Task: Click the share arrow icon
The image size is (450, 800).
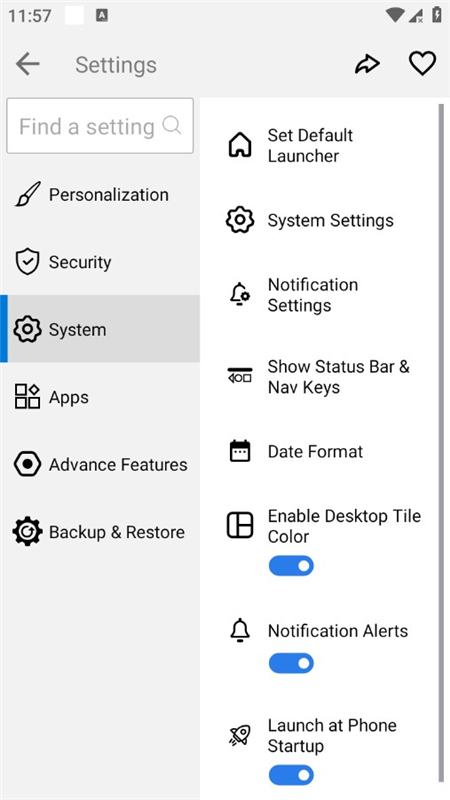Action: point(367,64)
